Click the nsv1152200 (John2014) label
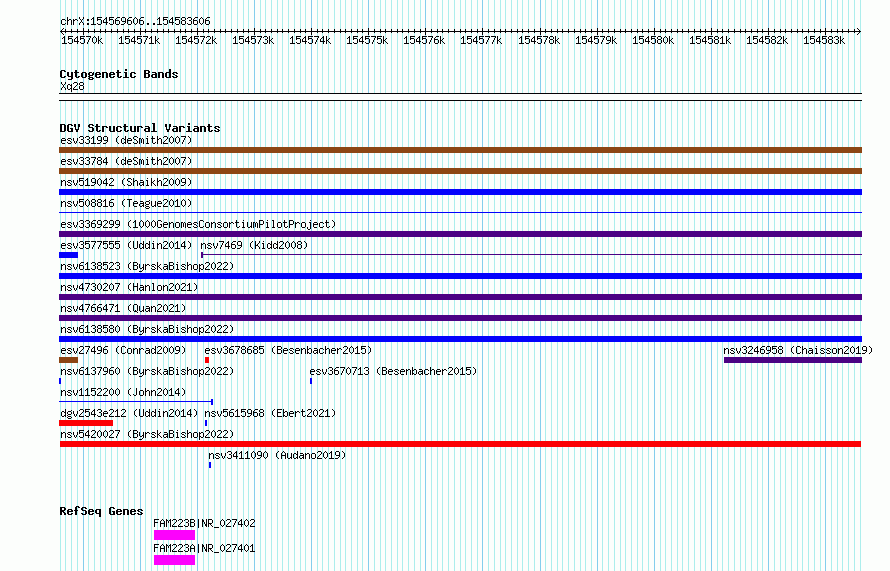The width and height of the screenshot is (890, 571). point(123,392)
